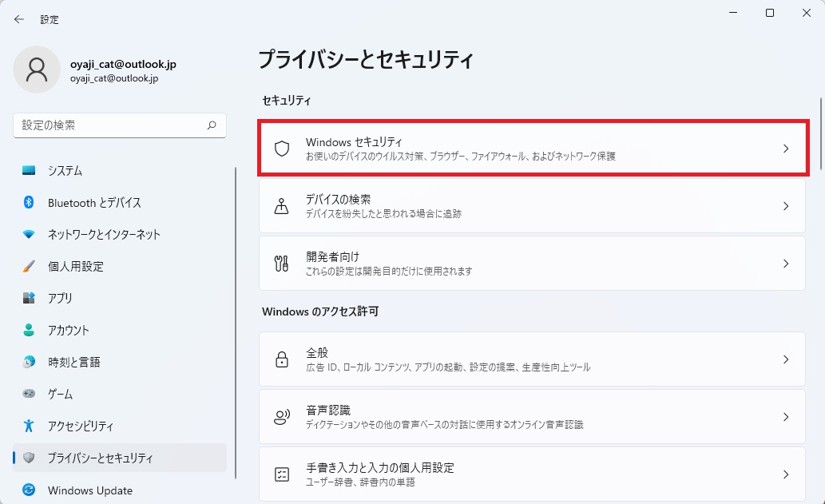Click the Windows のアクセス許可 heading
The height and width of the screenshot is (504, 825).
pos(320,312)
